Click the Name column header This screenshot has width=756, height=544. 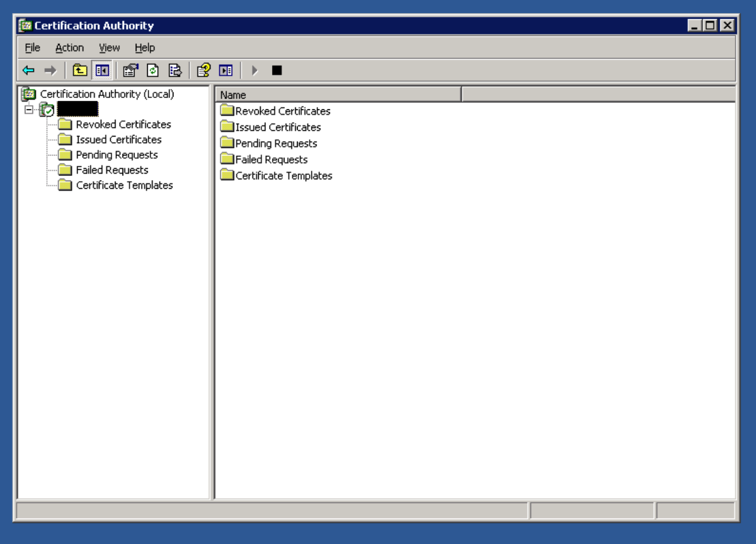(x=338, y=95)
